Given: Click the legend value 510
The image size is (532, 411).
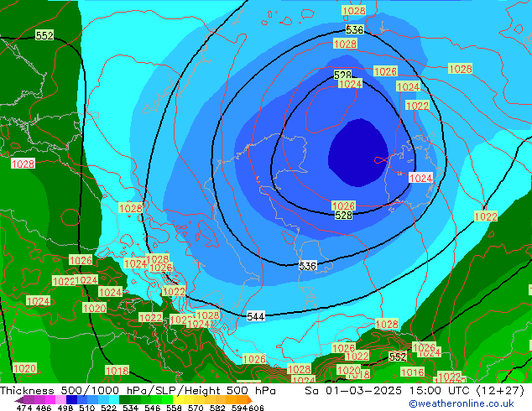Looking at the screenshot, I should 87,408.
